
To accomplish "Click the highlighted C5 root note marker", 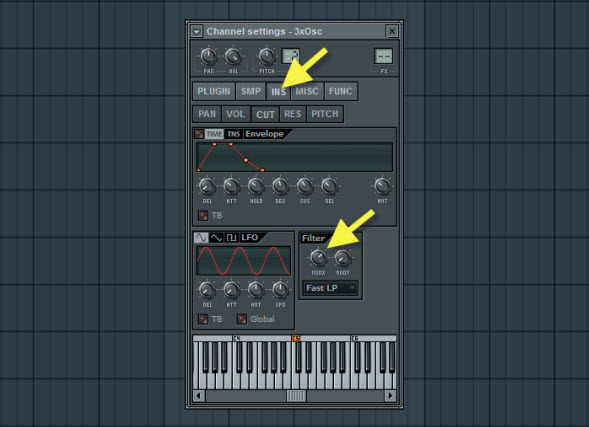I will pos(296,338).
